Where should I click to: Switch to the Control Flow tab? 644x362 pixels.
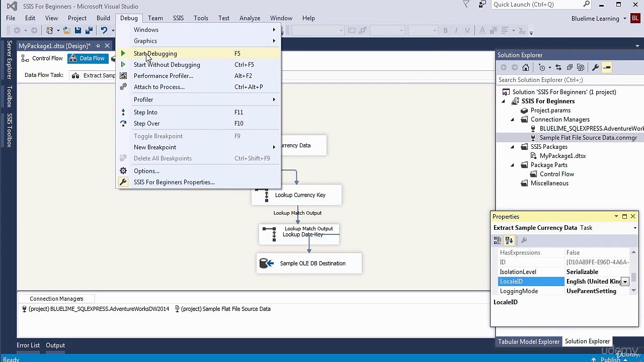pyautogui.click(x=43, y=58)
